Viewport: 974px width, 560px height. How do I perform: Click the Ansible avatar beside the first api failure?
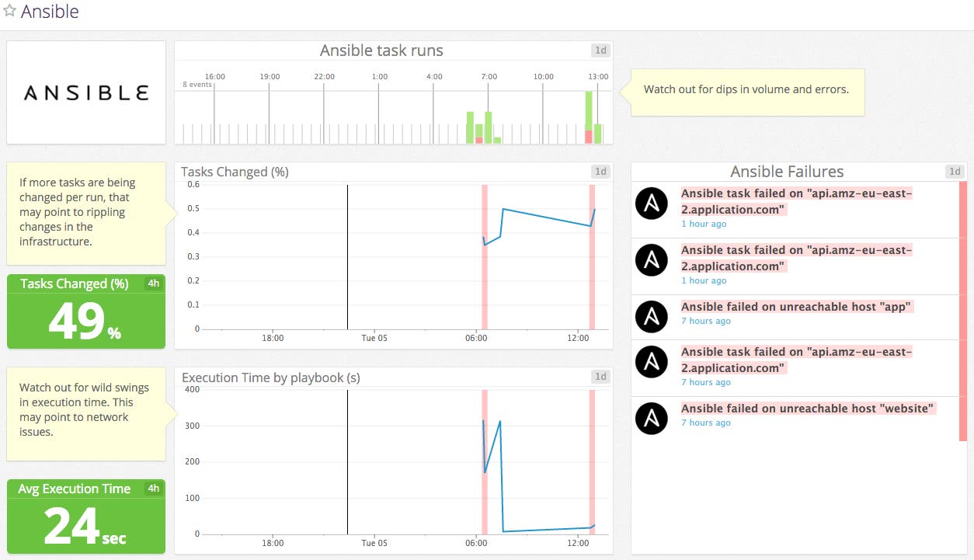click(x=652, y=204)
